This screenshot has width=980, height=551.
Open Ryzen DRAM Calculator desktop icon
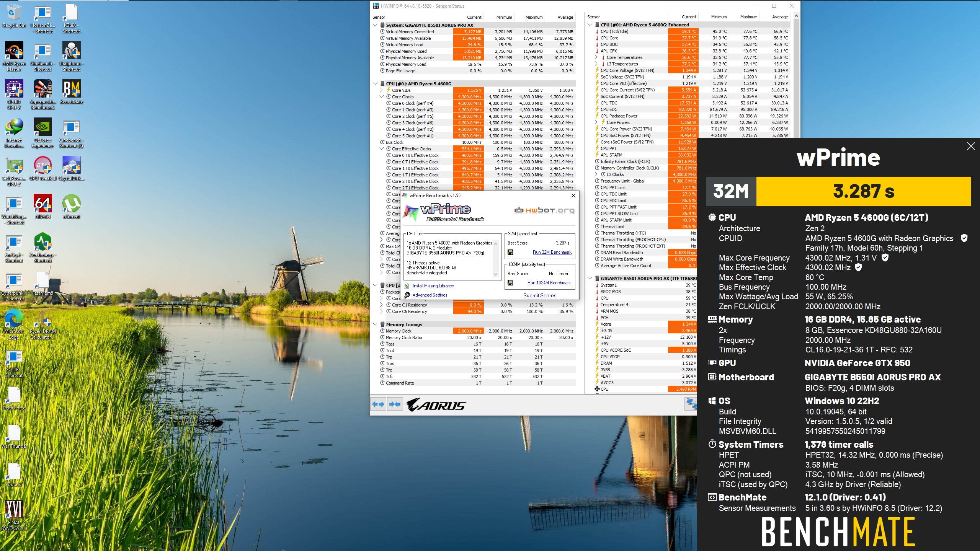pyautogui.click(x=43, y=324)
